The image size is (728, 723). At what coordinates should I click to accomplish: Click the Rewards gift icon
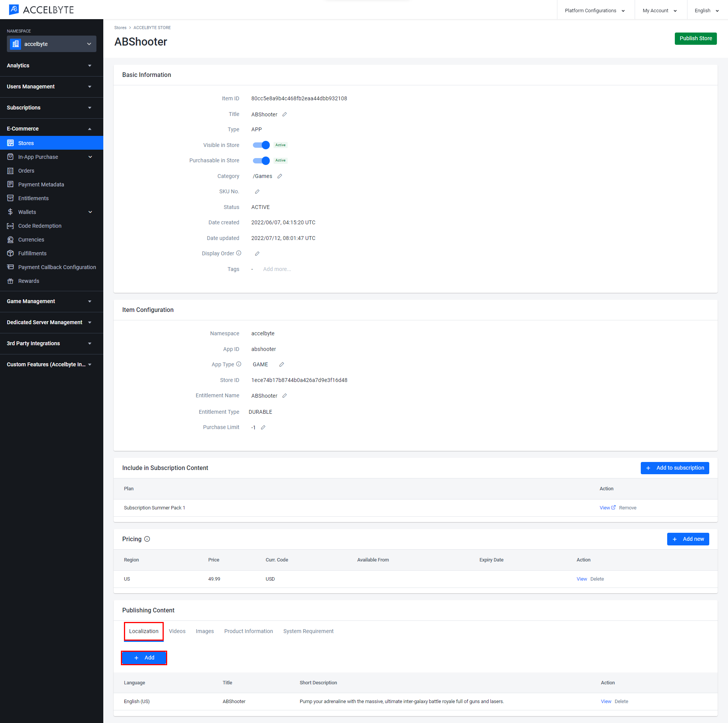click(x=10, y=281)
